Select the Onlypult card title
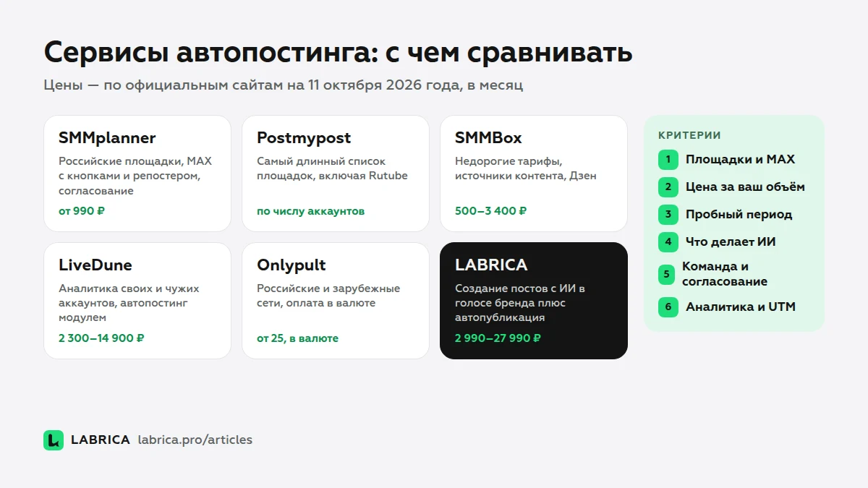 (292, 265)
